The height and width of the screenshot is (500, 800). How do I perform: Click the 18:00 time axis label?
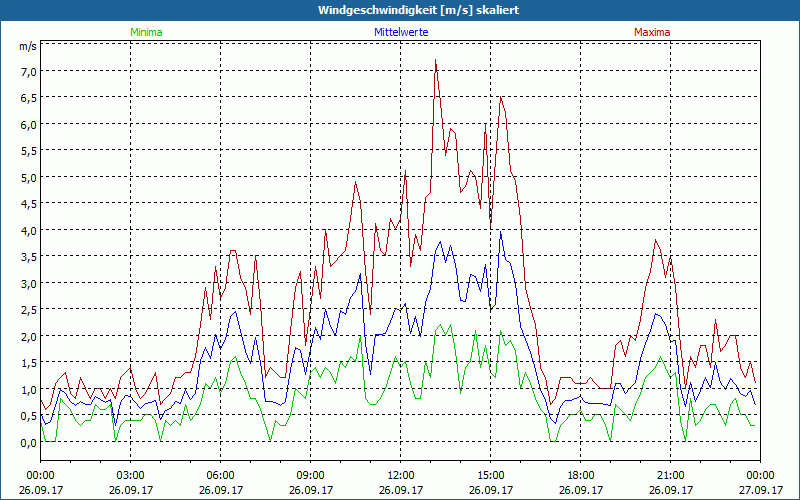pos(581,476)
